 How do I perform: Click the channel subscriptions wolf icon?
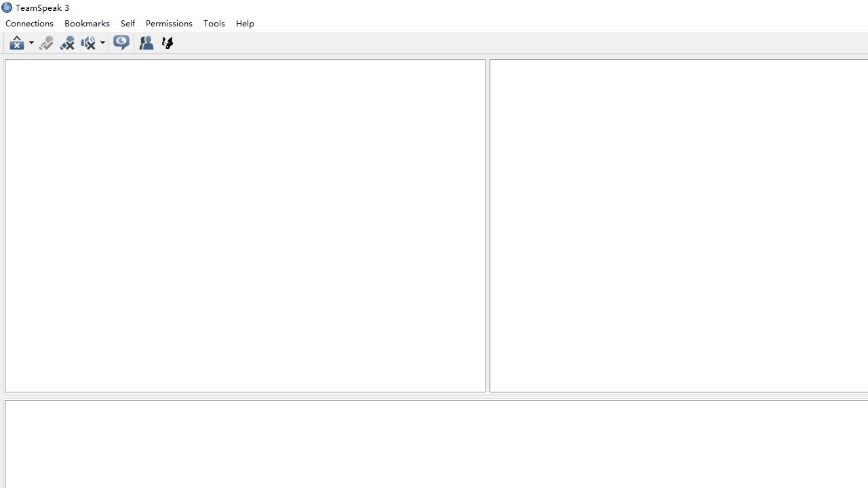[167, 43]
